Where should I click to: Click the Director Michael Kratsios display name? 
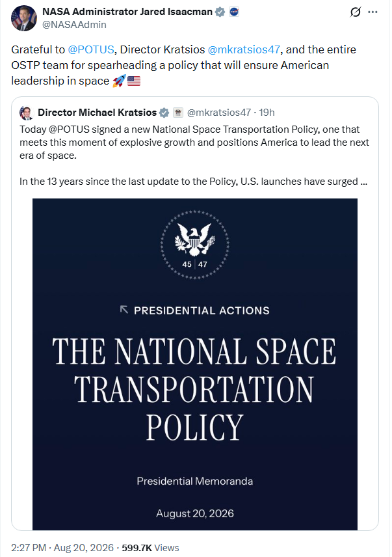(98, 113)
